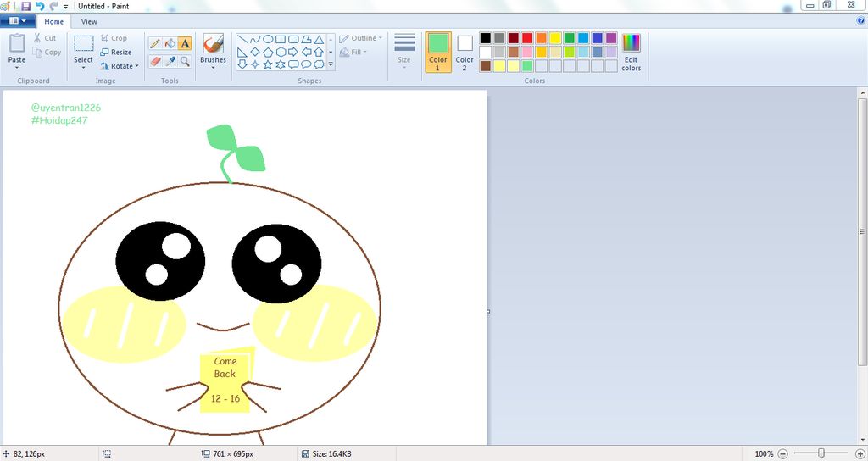The width and height of the screenshot is (868, 461).
Task: Click the Undo arrow in quick access toolbar
Action: click(40, 6)
